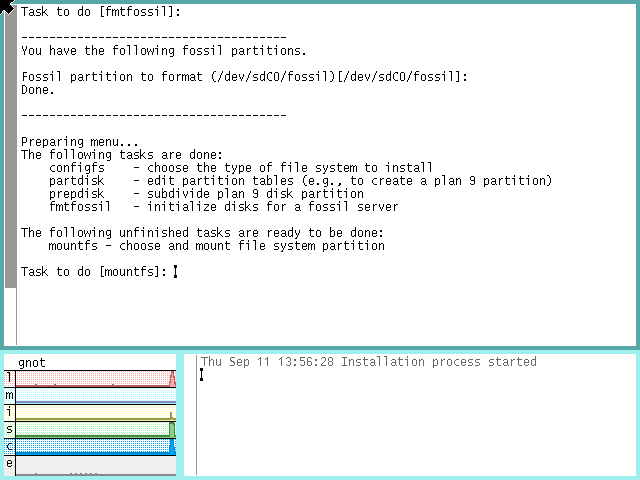Screen dimensions: 640x480
Task: Click the blue context switch graph row
Action: (x=95, y=447)
